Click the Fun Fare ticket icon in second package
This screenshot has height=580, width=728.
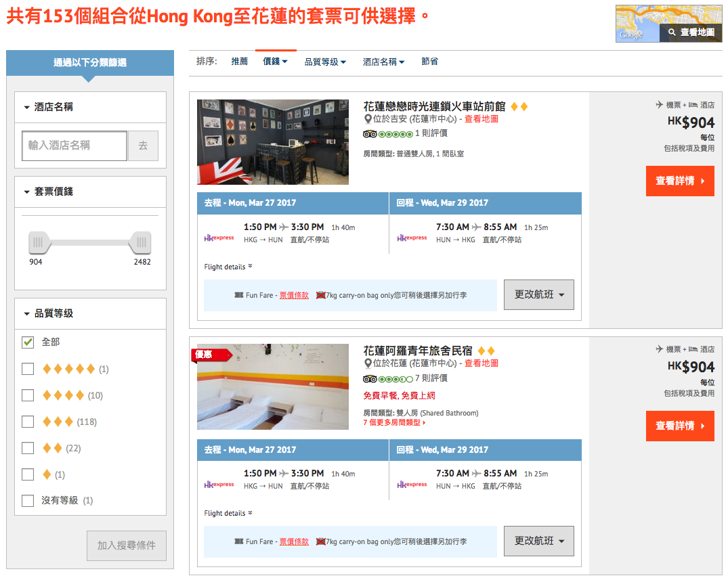tap(239, 541)
